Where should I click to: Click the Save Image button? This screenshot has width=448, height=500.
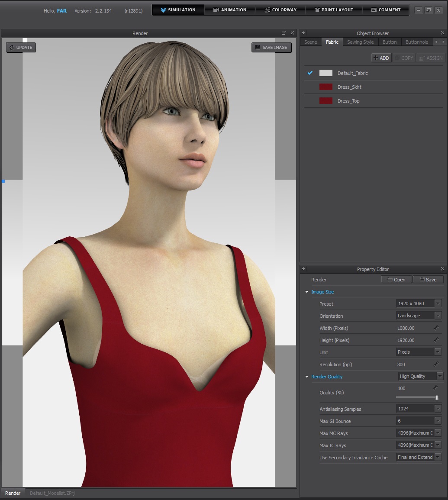(271, 47)
